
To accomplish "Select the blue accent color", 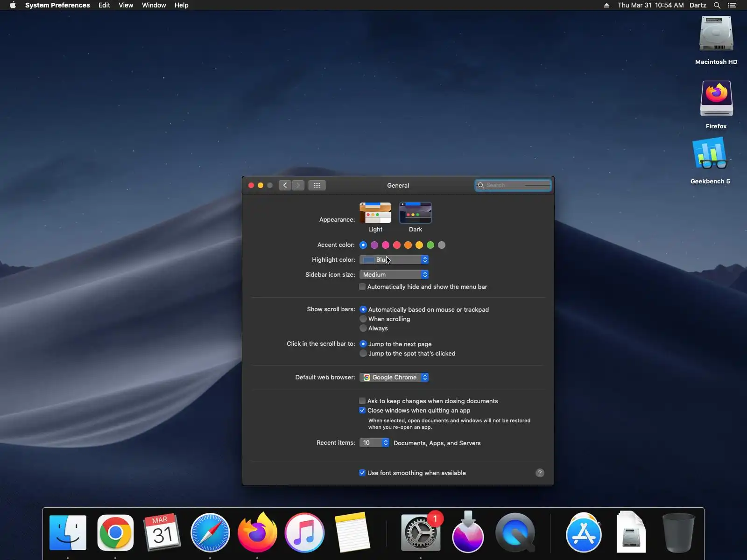I will pos(363,245).
